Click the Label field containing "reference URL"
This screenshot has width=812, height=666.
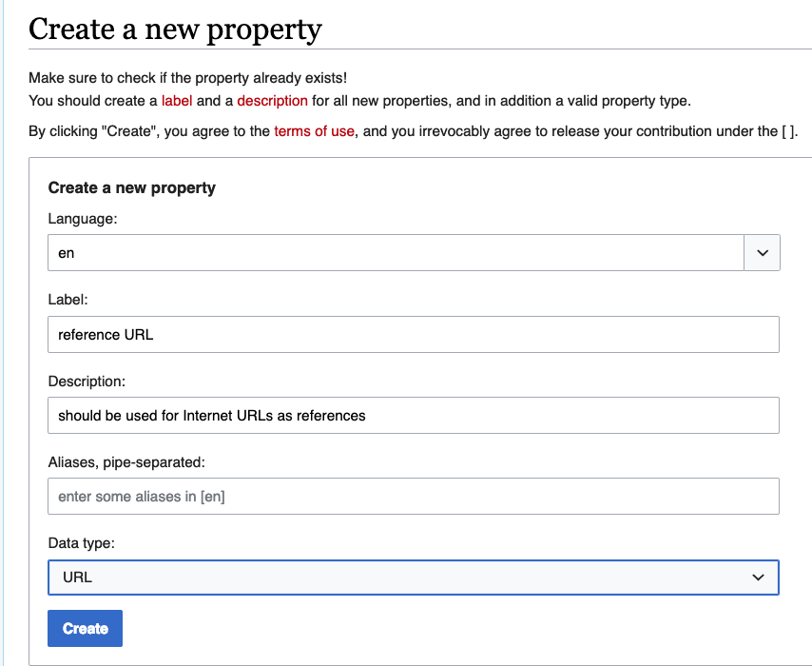(414, 334)
